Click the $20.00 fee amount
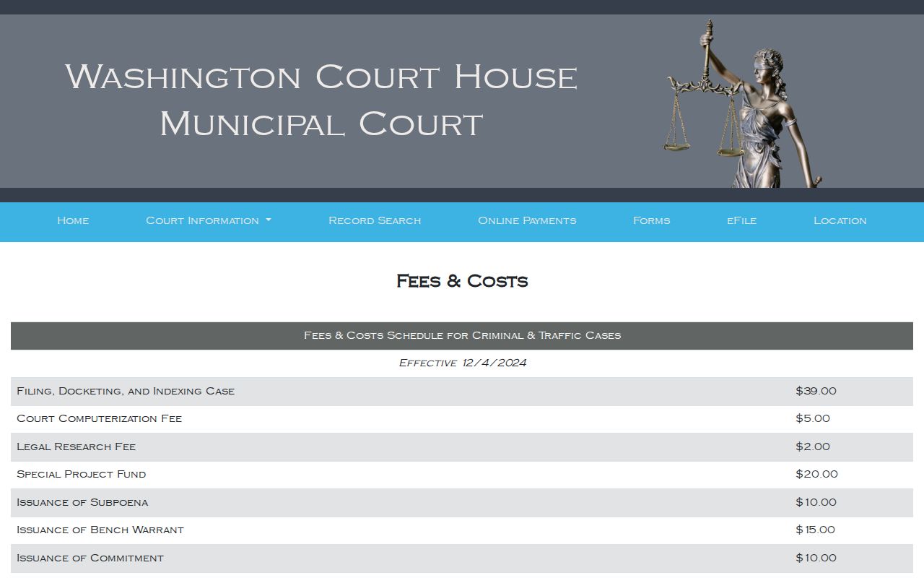 tap(816, 474)
